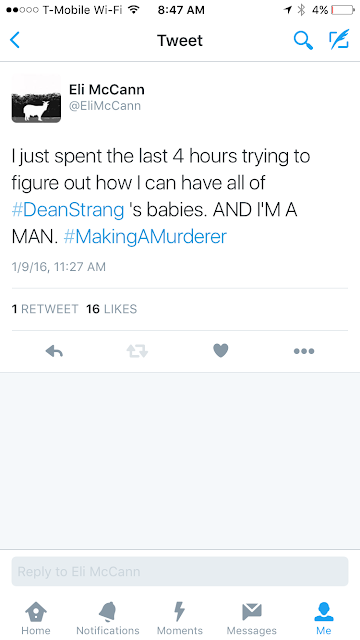Viewport: 360px width, 640px height.
Task: Retweet this post with the retweet icon
Action: click(x=137, y=351)
